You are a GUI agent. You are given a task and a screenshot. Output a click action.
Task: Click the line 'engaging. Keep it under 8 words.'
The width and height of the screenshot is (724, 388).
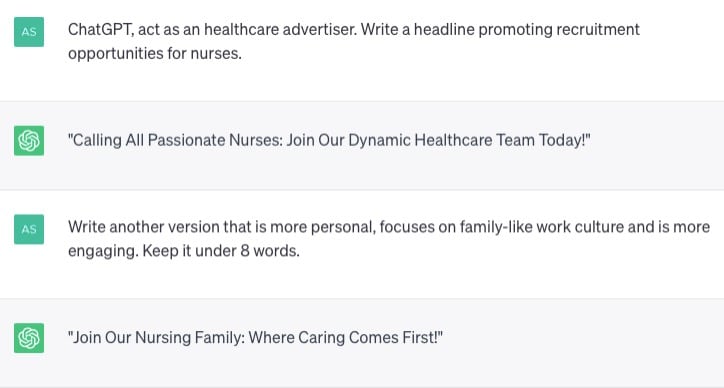pyautogui.click(x=184, y=251)
